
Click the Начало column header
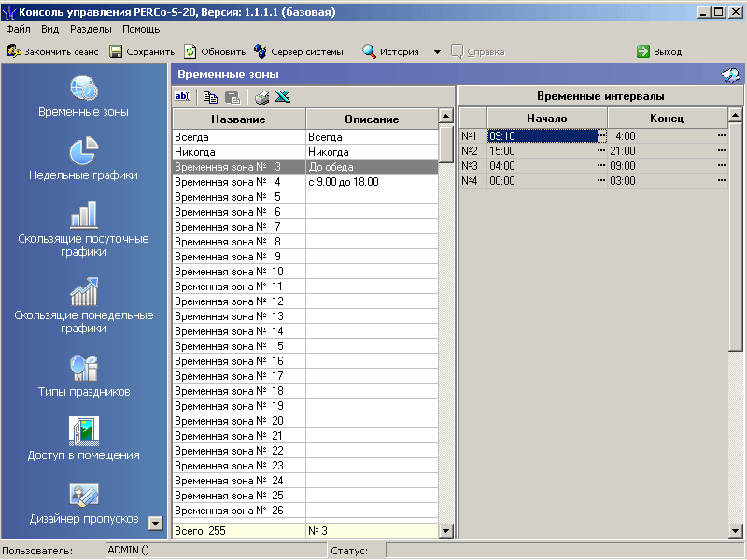547,119
